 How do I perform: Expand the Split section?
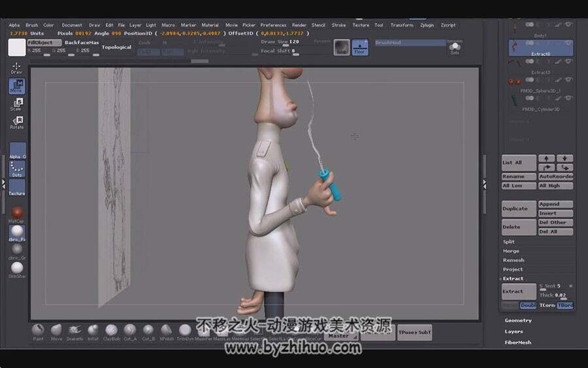pyautogui.click(x=508, y=242)
